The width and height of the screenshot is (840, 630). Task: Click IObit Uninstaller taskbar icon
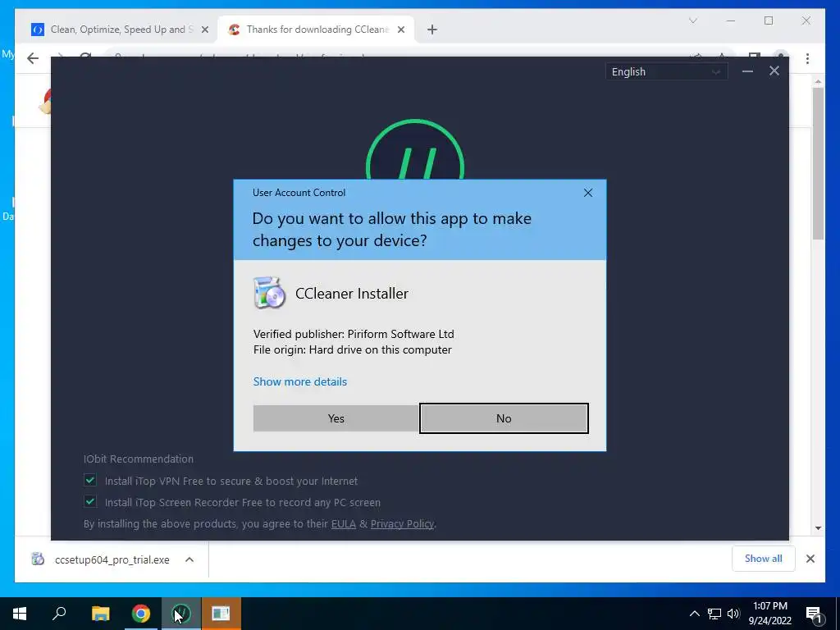181,614
